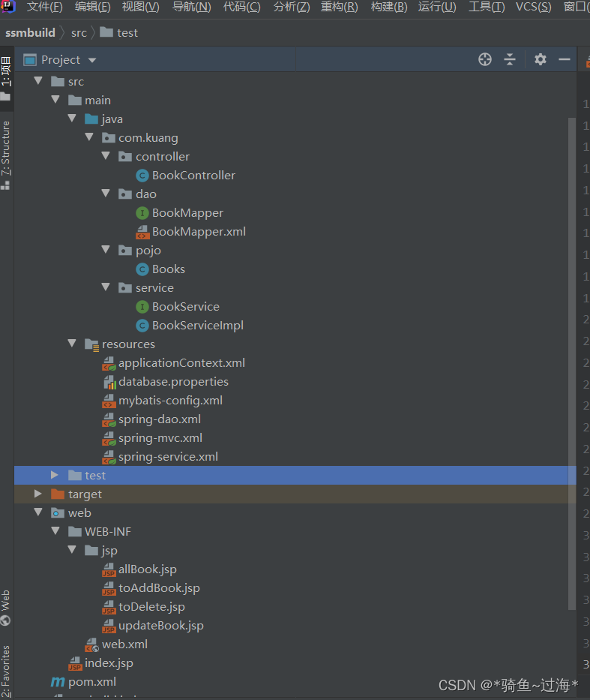Click the IntelliJ logo in title bar
590x700 pixels.
coord(8,6)
